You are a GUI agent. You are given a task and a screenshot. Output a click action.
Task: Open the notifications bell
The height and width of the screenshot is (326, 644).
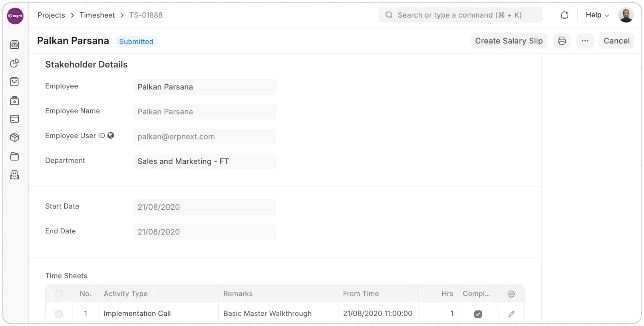[x=564, y=15]
